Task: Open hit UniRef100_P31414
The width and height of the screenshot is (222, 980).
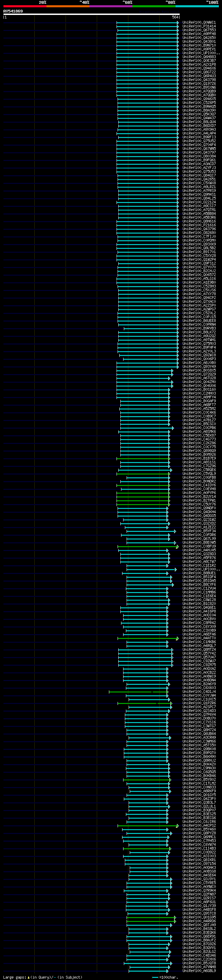Action: pos(199,26)
